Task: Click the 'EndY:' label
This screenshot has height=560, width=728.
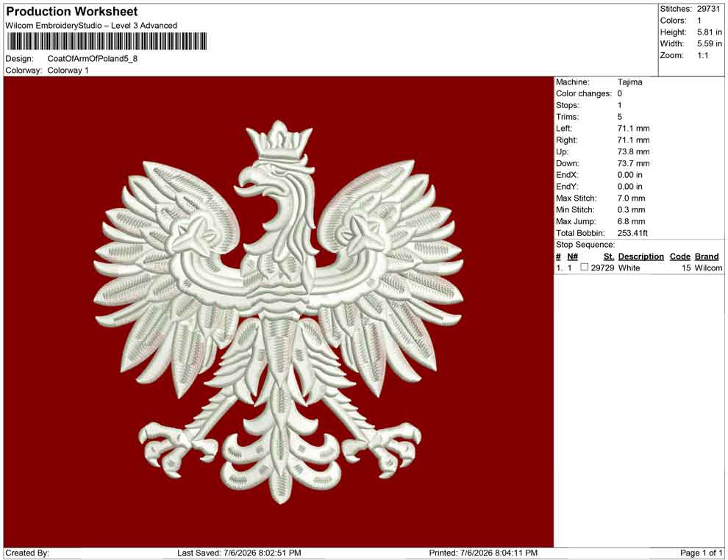Action: tap(567, 187)
